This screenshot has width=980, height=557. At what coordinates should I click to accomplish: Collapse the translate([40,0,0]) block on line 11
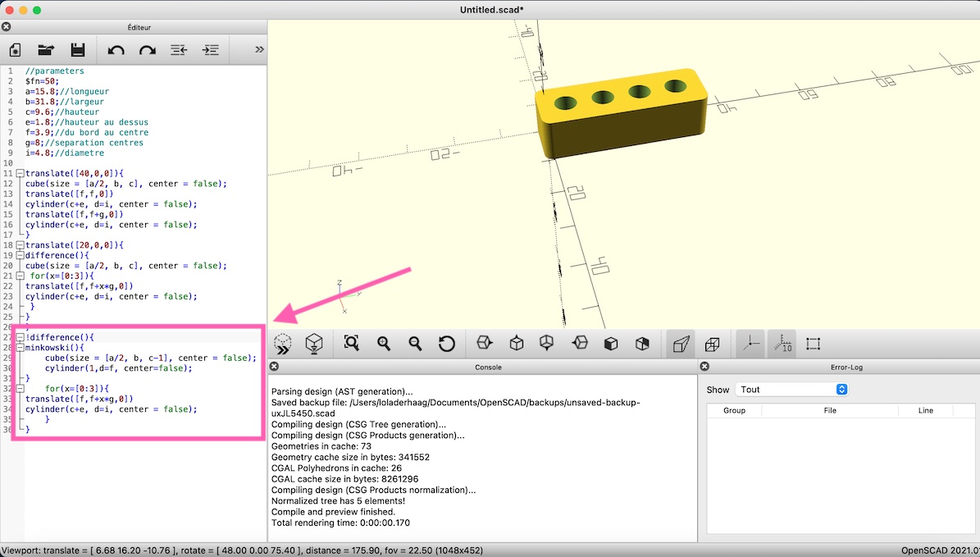click(x=20, y=173)
